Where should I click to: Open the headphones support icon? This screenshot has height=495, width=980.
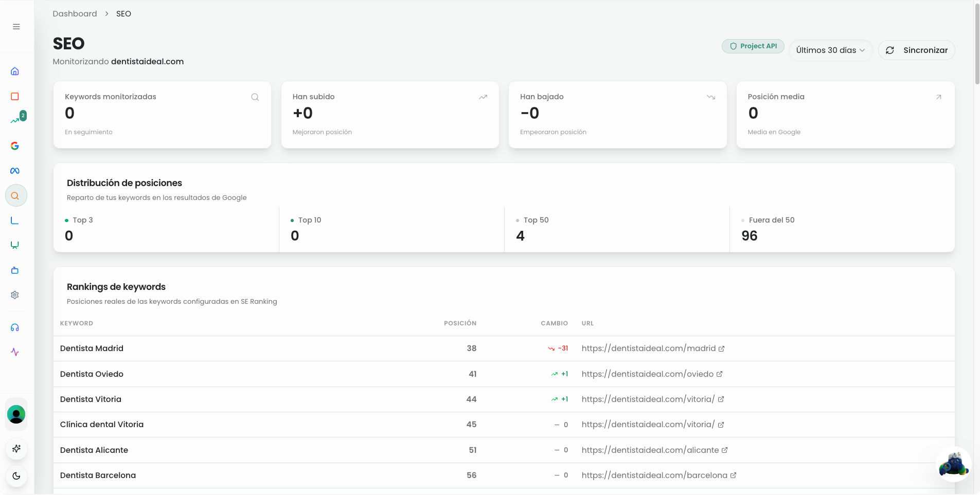(x=15, y=327)
